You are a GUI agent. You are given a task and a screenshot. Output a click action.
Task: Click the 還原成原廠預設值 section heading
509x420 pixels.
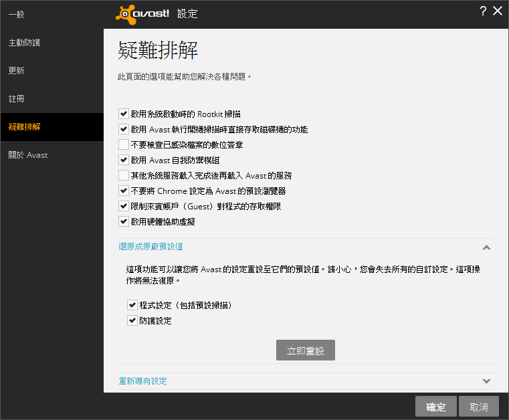tap(150, 247)
